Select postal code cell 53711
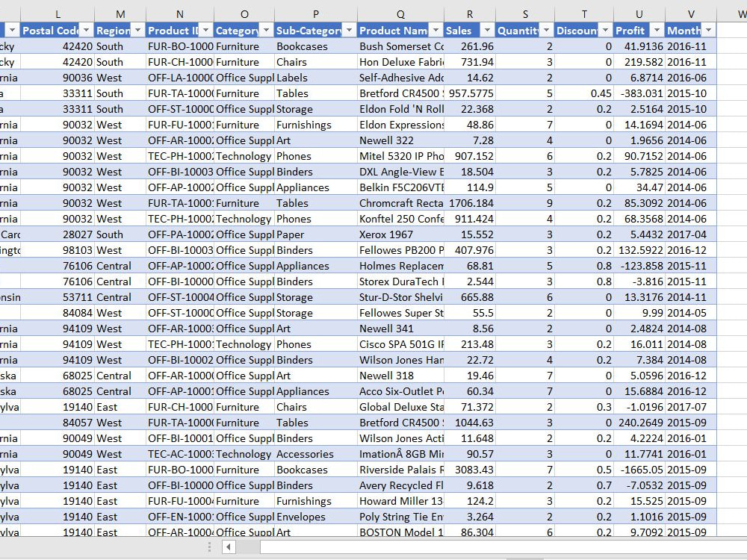 [58, 297]
